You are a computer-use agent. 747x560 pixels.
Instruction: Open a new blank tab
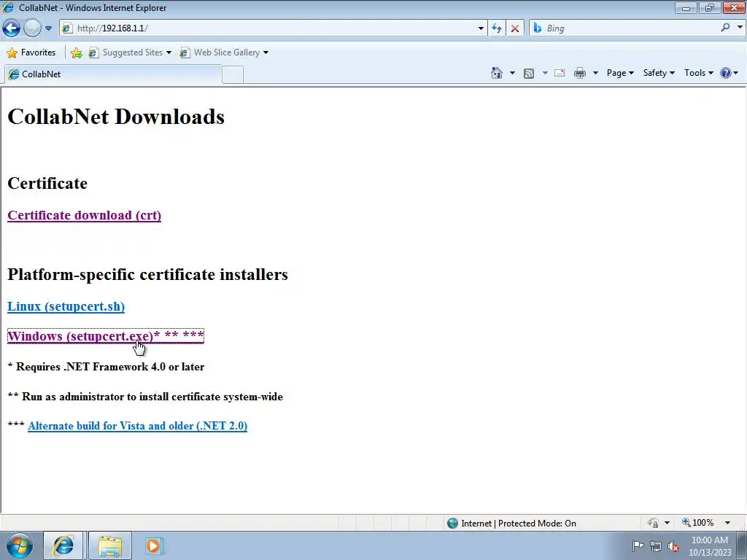233,75
